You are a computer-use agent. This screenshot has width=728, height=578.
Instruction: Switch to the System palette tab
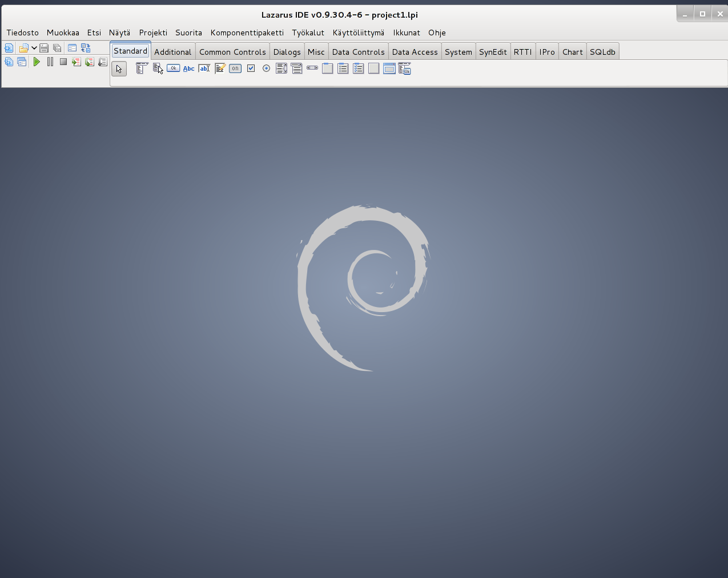[458, 52]
